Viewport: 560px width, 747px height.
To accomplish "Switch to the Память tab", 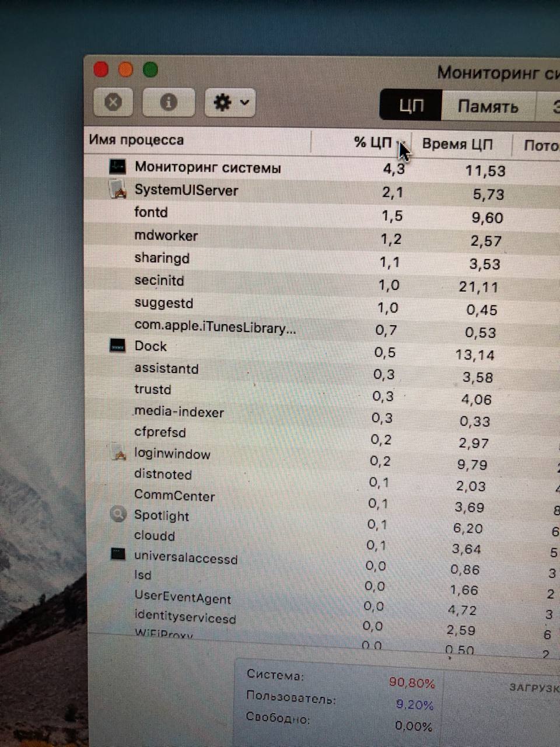I will click(x=488, y=106).
